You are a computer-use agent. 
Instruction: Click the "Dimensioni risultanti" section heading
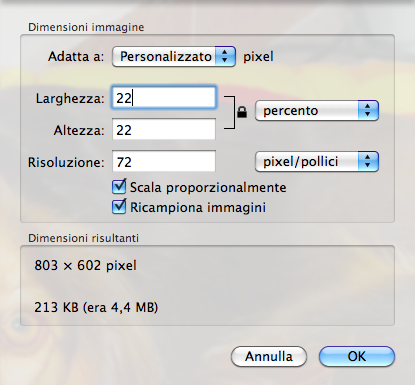83,238
